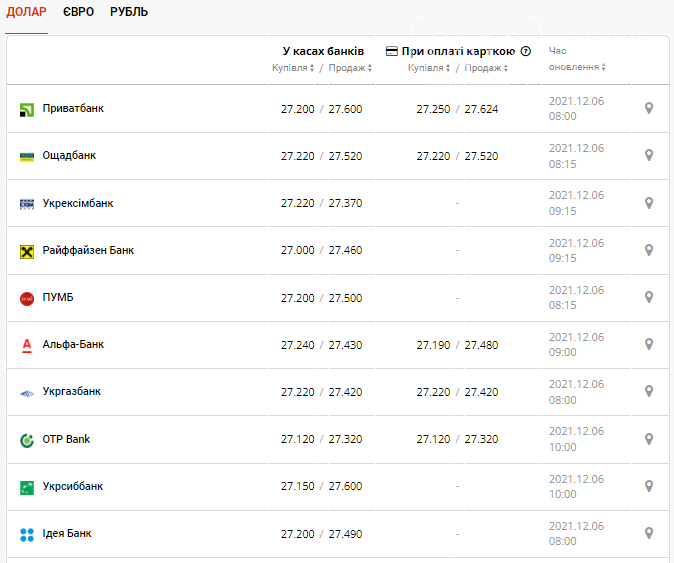Open map location for Приватбанк
674x563 pixels.
(649, 108)
